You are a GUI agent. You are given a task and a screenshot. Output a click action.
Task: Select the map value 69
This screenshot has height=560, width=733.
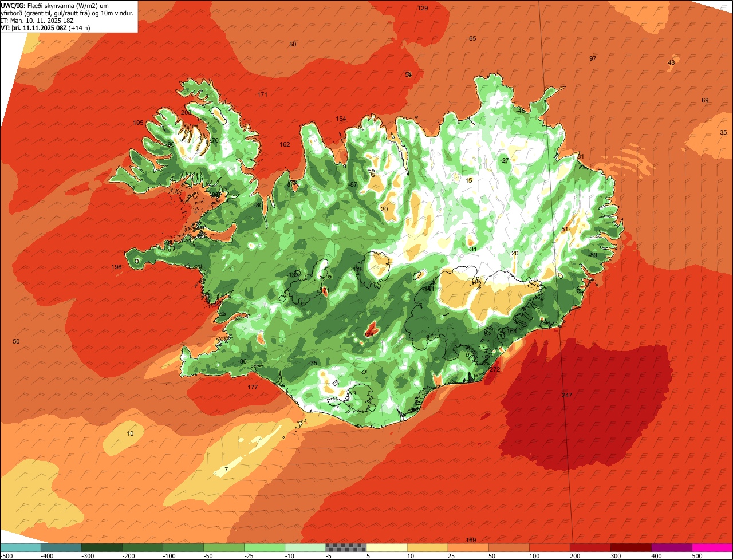coord(705,100)
